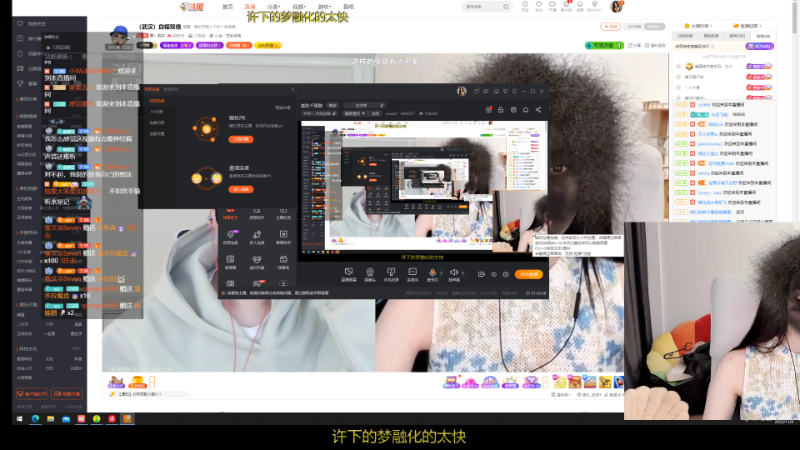This screenshot has width=800, height=450.
Task: Click the first gift icon at bottom left
Action: [116, 381]
